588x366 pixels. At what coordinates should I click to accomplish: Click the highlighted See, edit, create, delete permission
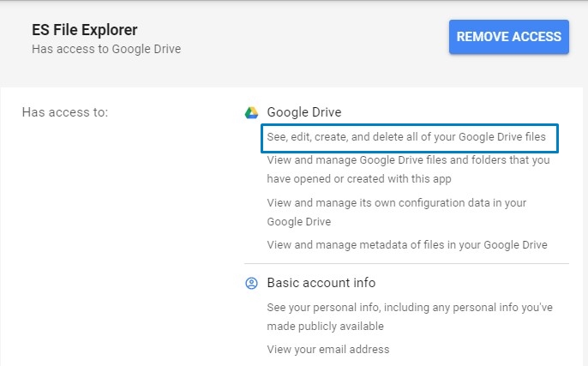point(406,137)
